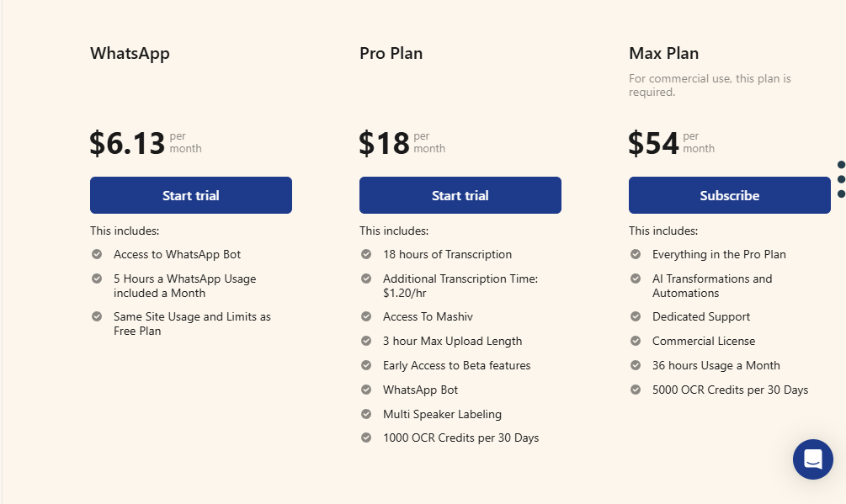This screenshot has width=846, height=504.
Task: Click checkmark icon beside 18 hours of Transcription
Action: tap(366, 254)
